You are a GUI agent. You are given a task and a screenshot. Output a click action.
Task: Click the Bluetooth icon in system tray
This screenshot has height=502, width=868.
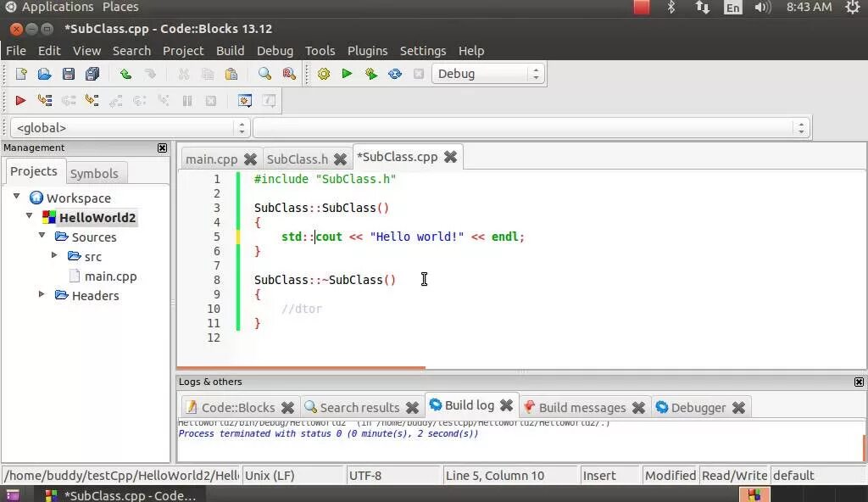click(671, 7)
